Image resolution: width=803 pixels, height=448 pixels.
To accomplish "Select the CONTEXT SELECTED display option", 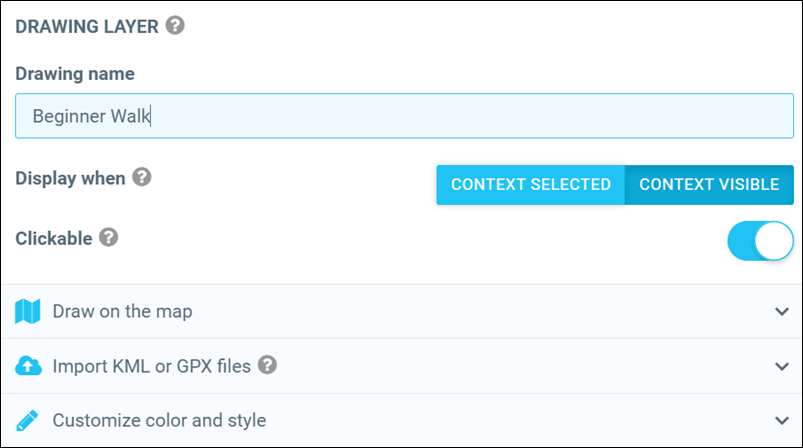I will pos(530,185).
